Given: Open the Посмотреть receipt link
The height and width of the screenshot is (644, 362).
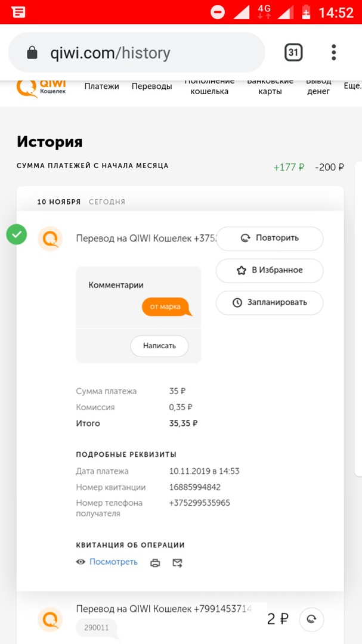Looking at the screenshot, I should click(113, 562).
